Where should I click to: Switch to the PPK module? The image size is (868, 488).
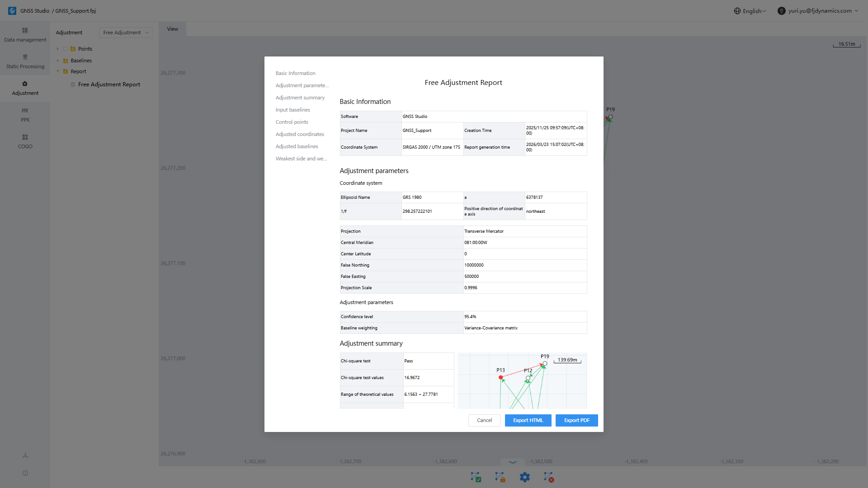tap(25, 115)
